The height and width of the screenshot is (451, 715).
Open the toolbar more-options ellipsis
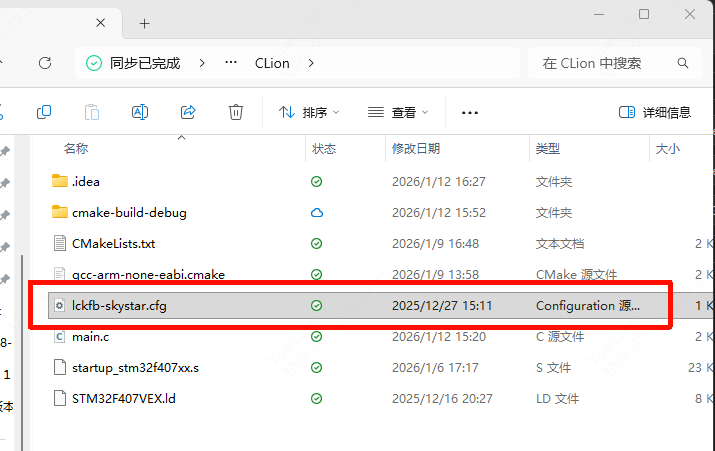[470, 113]
